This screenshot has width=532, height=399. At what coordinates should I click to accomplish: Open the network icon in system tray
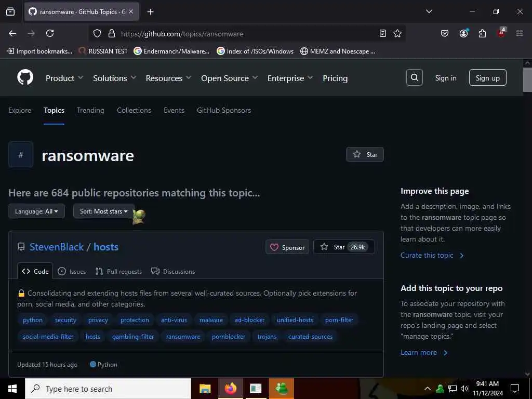pos(453,389)
